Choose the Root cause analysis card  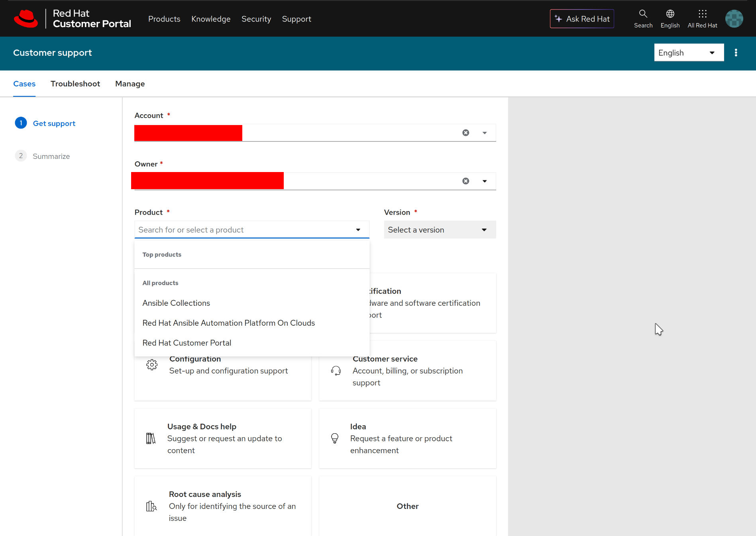click(223, 506)
